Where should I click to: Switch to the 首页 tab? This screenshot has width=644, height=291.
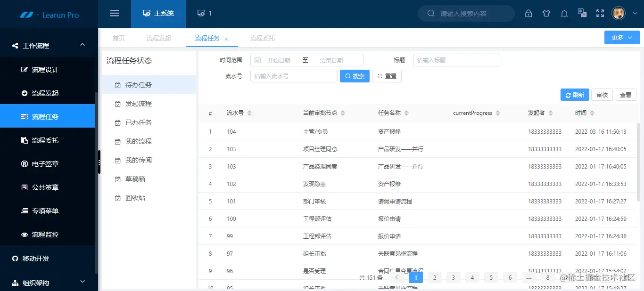[x=118, y=38]
